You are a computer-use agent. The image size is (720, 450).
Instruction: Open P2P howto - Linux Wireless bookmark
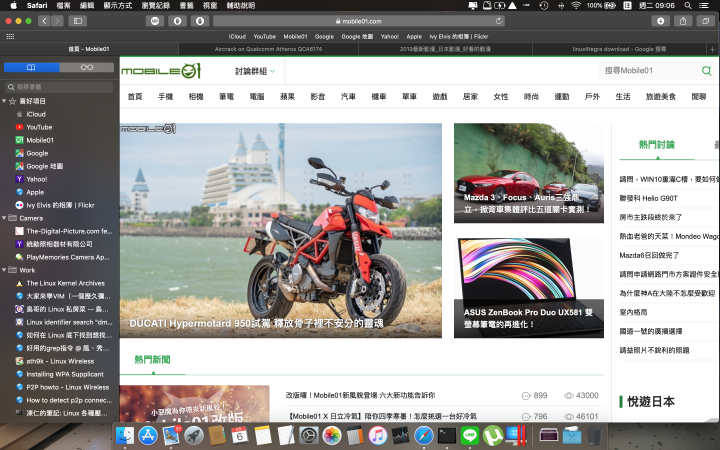pos(68,387)
